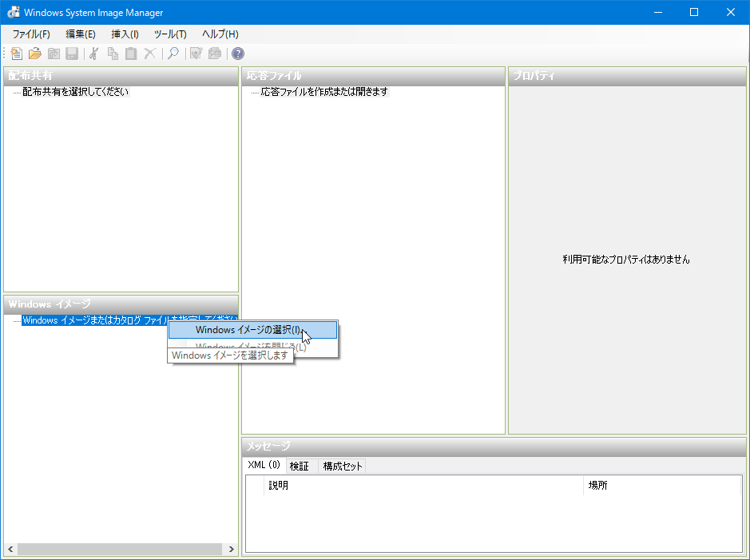Click the 応答ファイル pane header
Viewport: 750px width, 560px height.
373,76
